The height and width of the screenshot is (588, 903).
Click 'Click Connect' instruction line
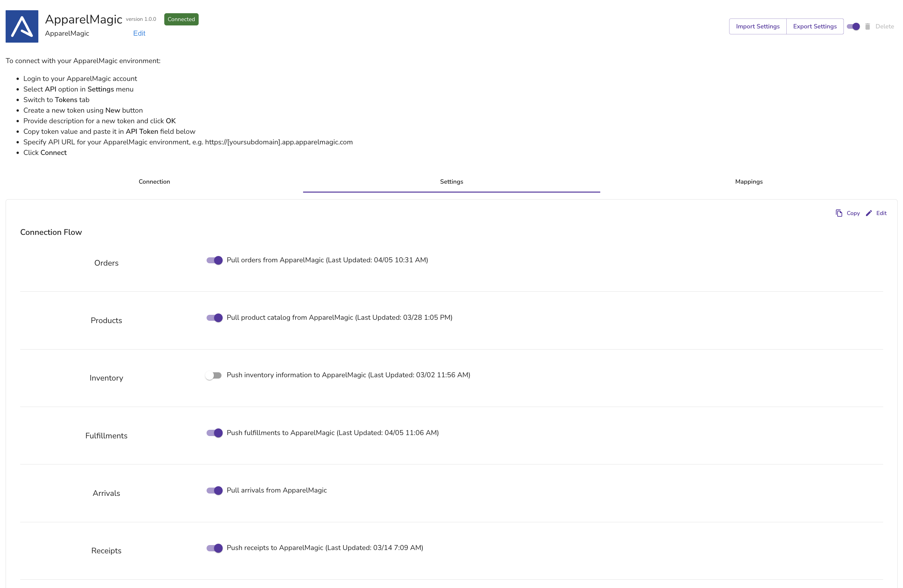pyautogui.click(x=45, y=153)
